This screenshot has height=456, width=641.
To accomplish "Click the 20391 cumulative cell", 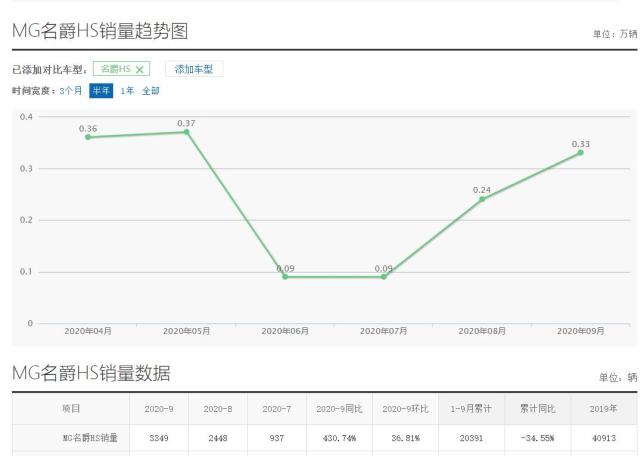I will click(471, 438).
